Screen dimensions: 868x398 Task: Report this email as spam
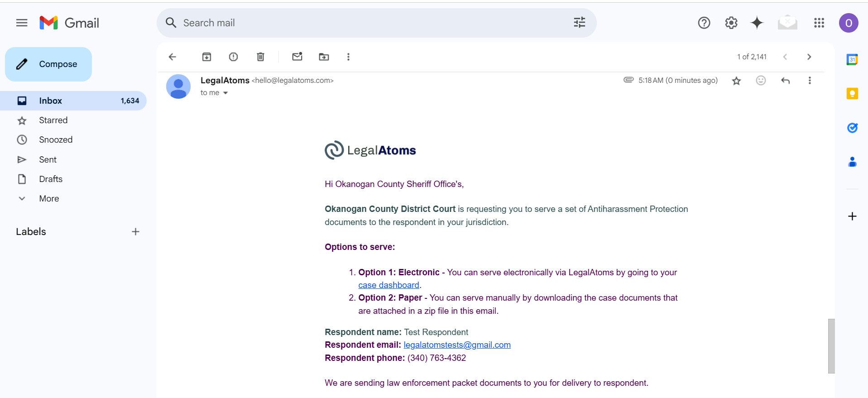click(233, 57)
